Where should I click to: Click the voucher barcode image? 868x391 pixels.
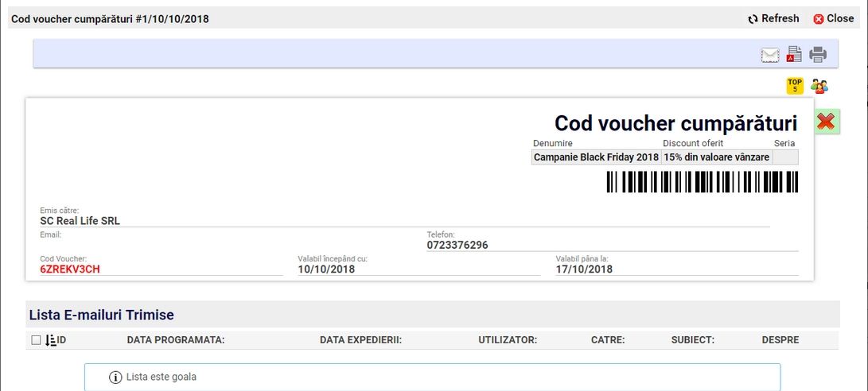(x=702, y=182)
